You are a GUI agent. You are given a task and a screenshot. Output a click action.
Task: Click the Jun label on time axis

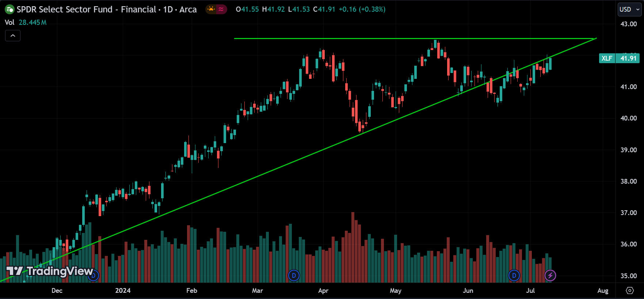(x=468, y=291)
